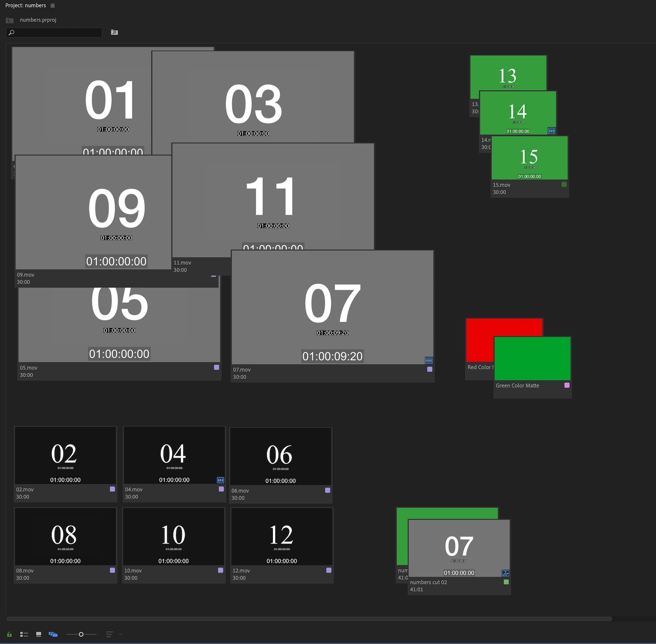
Task: Click the violet label swatch of 04.mov
Action: [x=221, y=489]
